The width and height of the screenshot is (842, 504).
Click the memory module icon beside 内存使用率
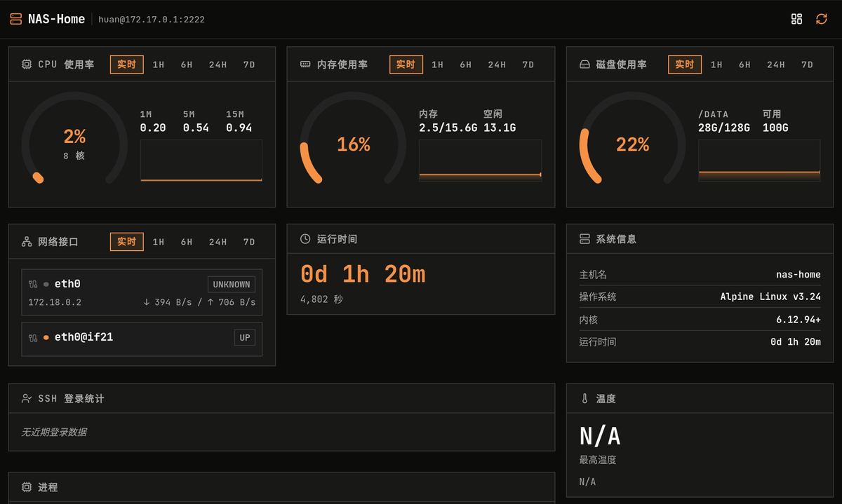[x=305, y=64]
